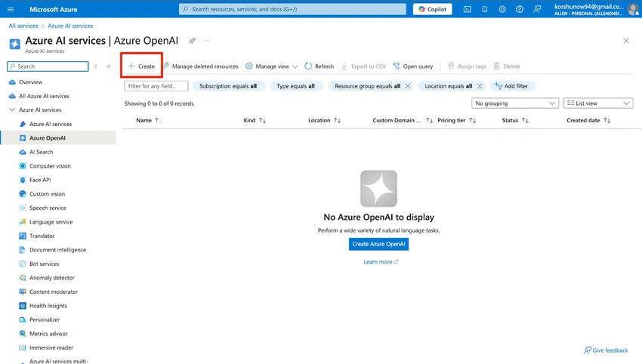Screen dimensions: 642x364
Task: Open Subscription equals all filter
Action: (x=228, y=86)
